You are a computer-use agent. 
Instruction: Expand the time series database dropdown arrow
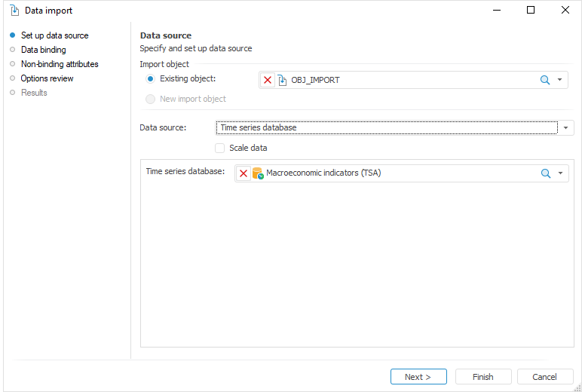click(560, 173)
